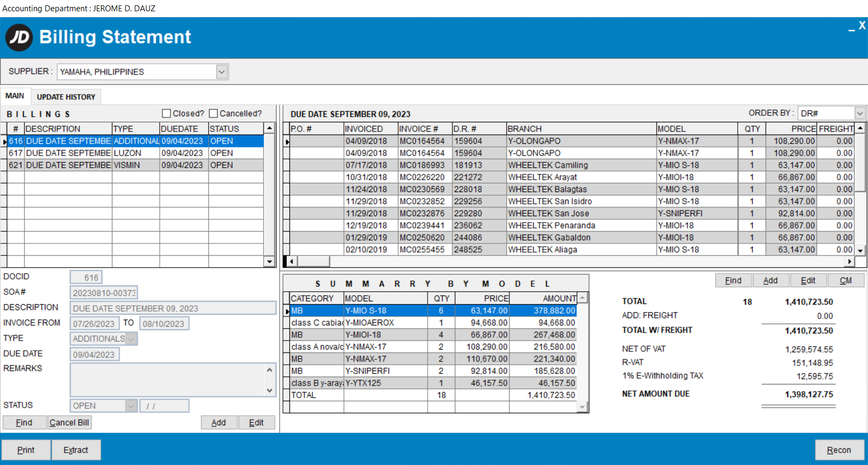Open the STATUS OPEN dropdown
This screenshot has width=868, height=465.
(x=131, y=406)
